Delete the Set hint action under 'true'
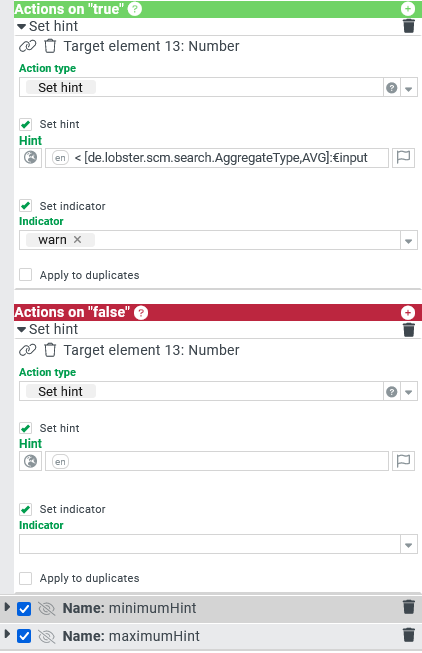The image size is (422, 653). click(409, 26)
